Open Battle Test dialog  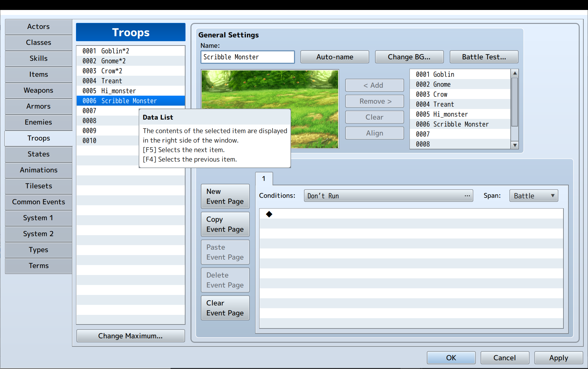(x=483, y=56)
